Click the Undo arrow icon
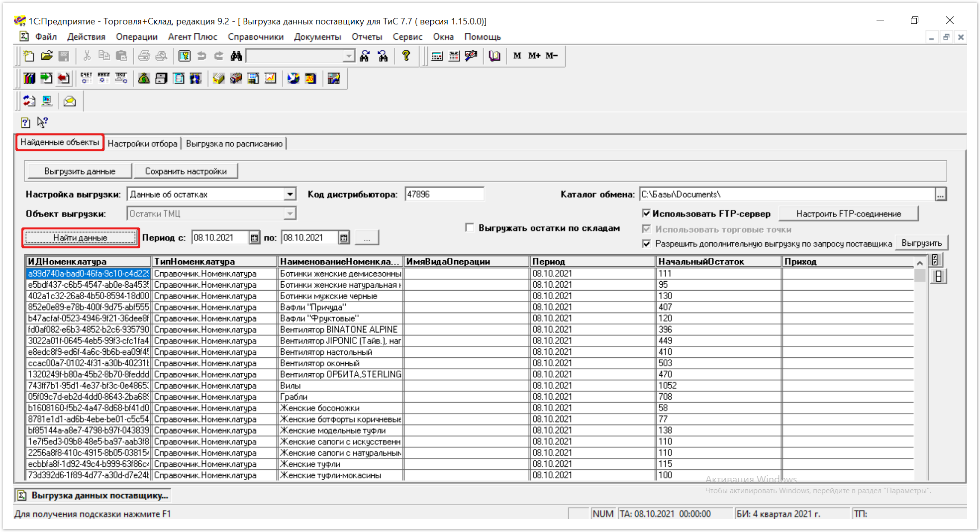This screenshot has width=980, height=532. 201,56
